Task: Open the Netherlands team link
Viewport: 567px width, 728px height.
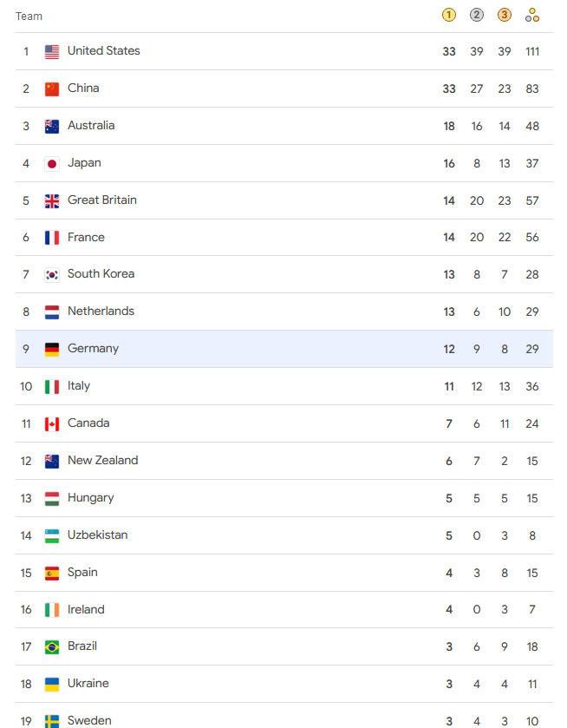Action: 101,311
